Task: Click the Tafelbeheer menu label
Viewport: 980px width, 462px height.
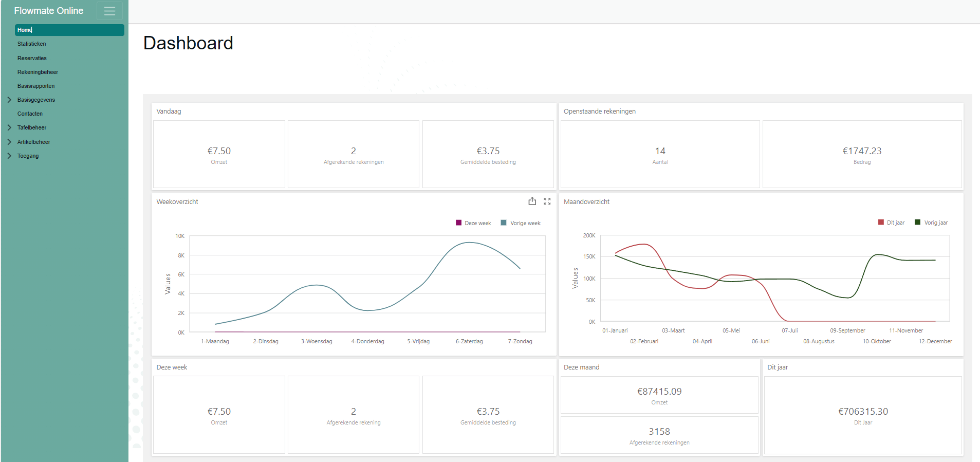Action: 32,128
